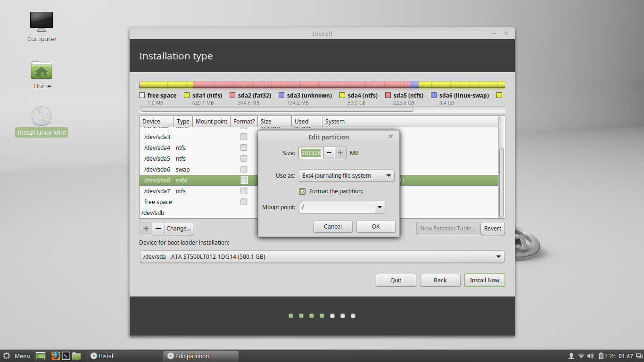Open the Mint Menu
Viewport: 644px width, 362px height.
(18, 356)
